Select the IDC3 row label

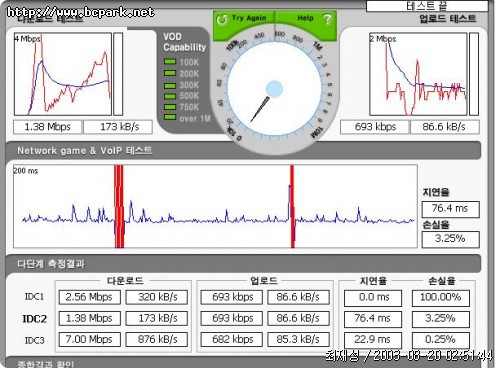(x=34, y=340)
